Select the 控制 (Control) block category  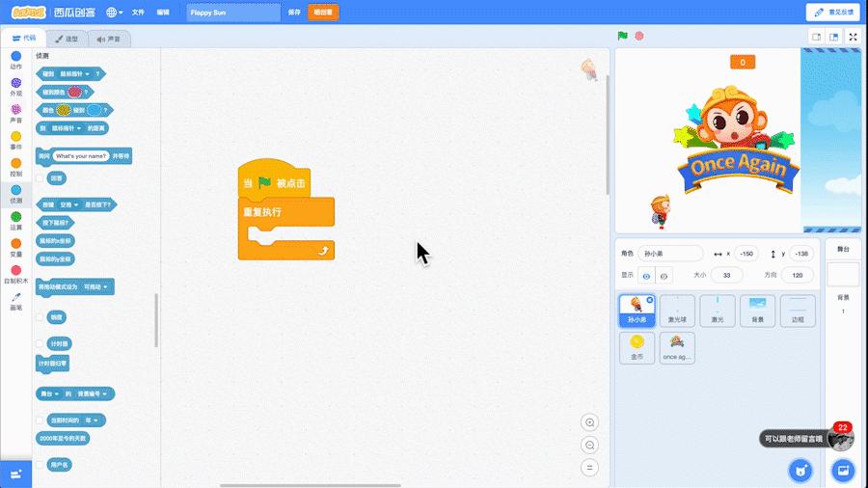[16, 167]
